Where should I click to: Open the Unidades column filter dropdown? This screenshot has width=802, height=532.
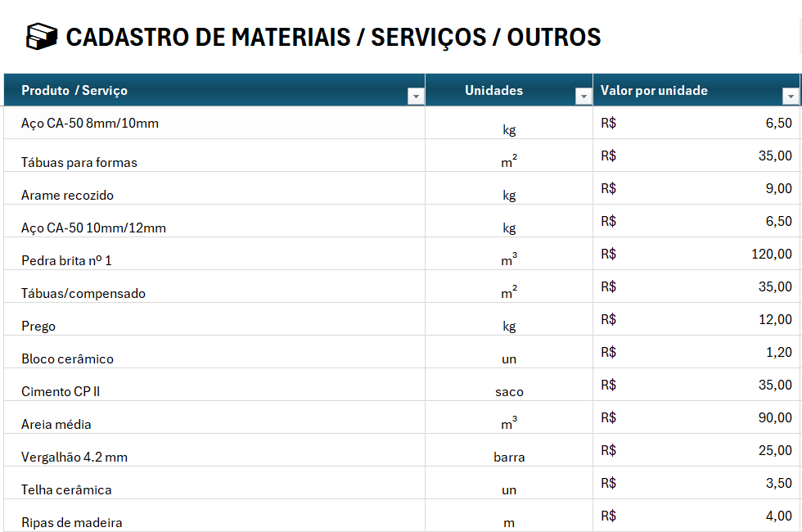[x=583, y=97]
